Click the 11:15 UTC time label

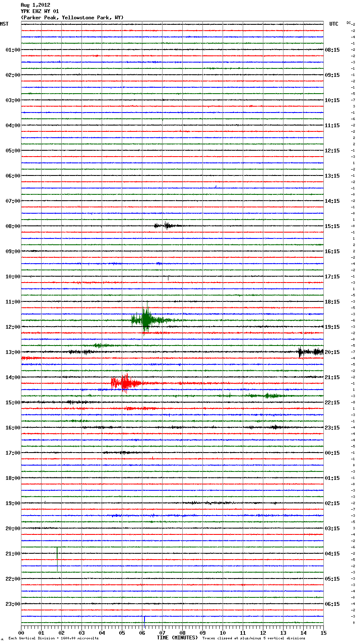(x=332, y=126)
